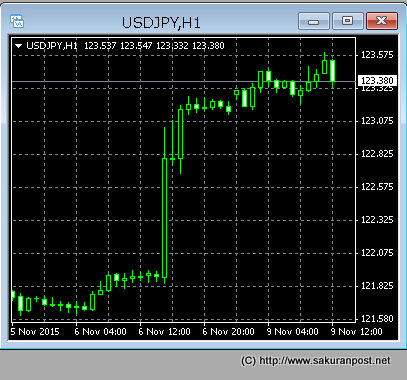This screenshot has height=380, width=407.
Task: Expand the triangle arrow beside USDJPY,H1 label
Action: tap(19, 46)
